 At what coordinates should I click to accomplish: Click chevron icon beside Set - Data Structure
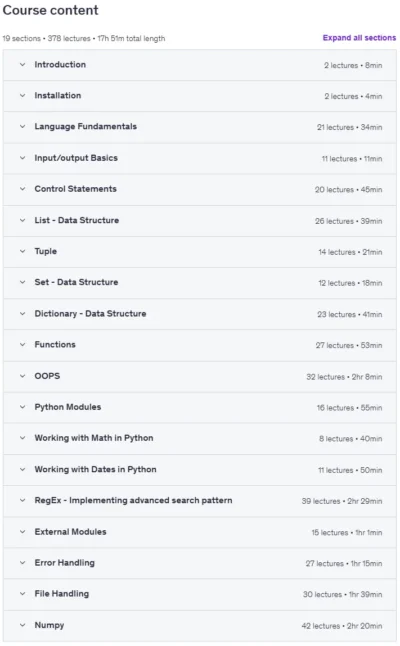coord(23,282)
